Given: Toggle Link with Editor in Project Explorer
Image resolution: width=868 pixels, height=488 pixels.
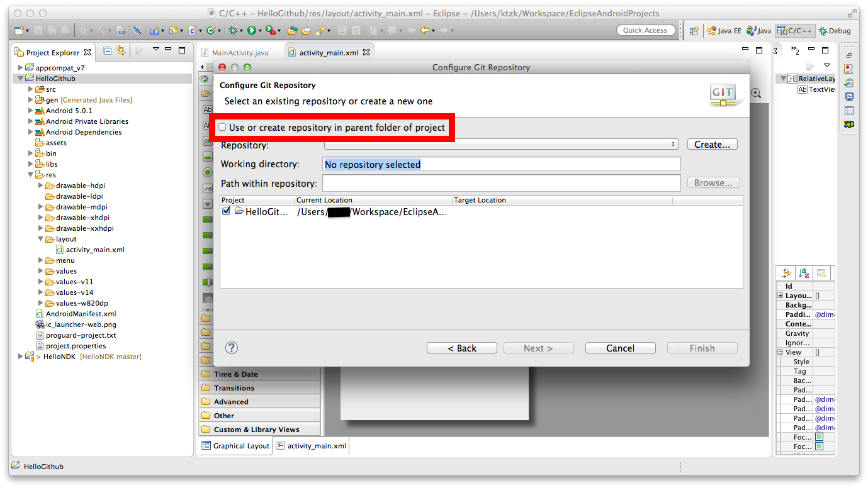Looking at the screenshot, I should coord(121,51).
